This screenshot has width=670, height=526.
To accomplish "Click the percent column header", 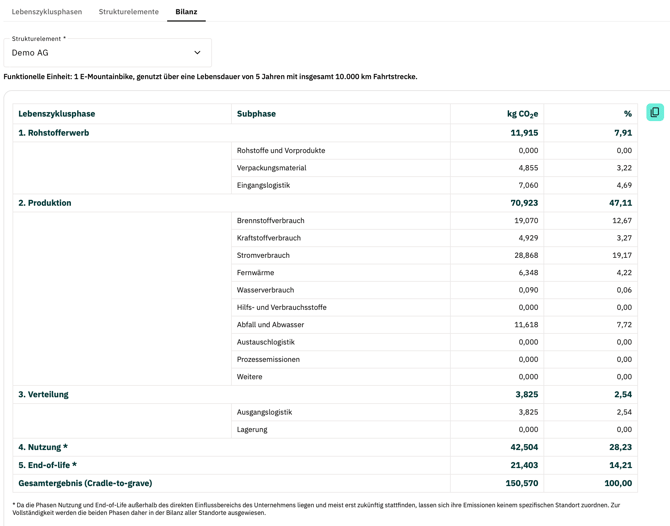I will click(627, 114).
